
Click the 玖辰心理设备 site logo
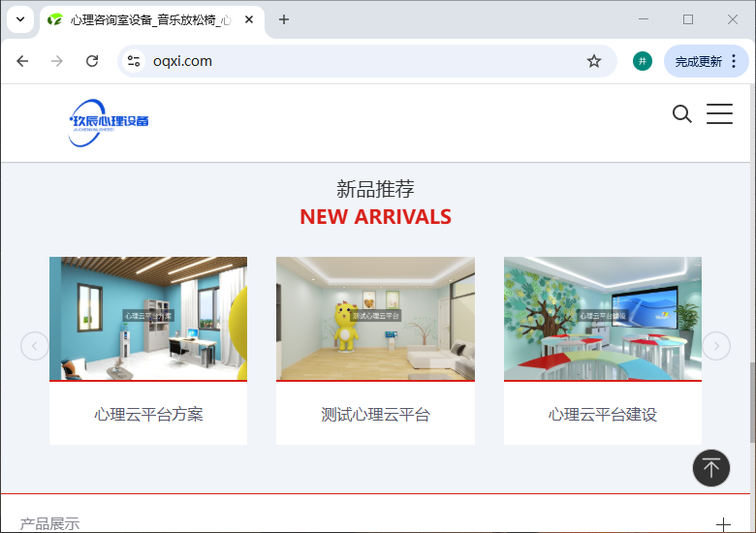[x=109, y=122]
